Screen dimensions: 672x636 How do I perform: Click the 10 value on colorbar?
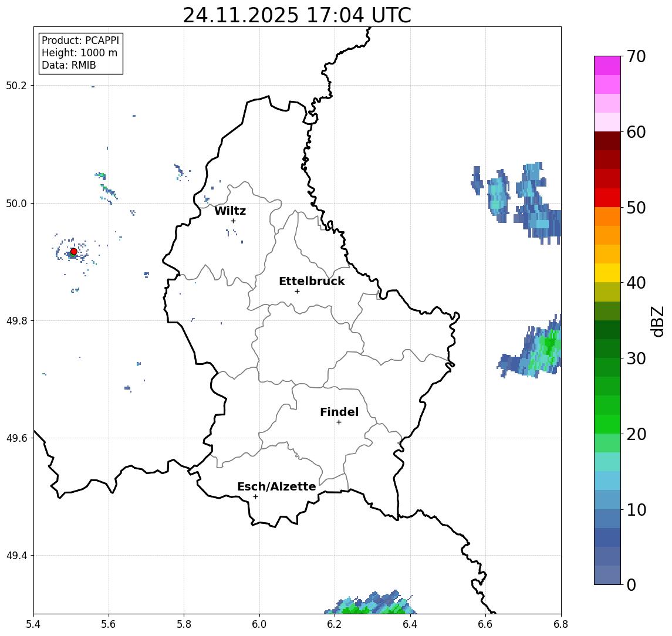[636, 510]
